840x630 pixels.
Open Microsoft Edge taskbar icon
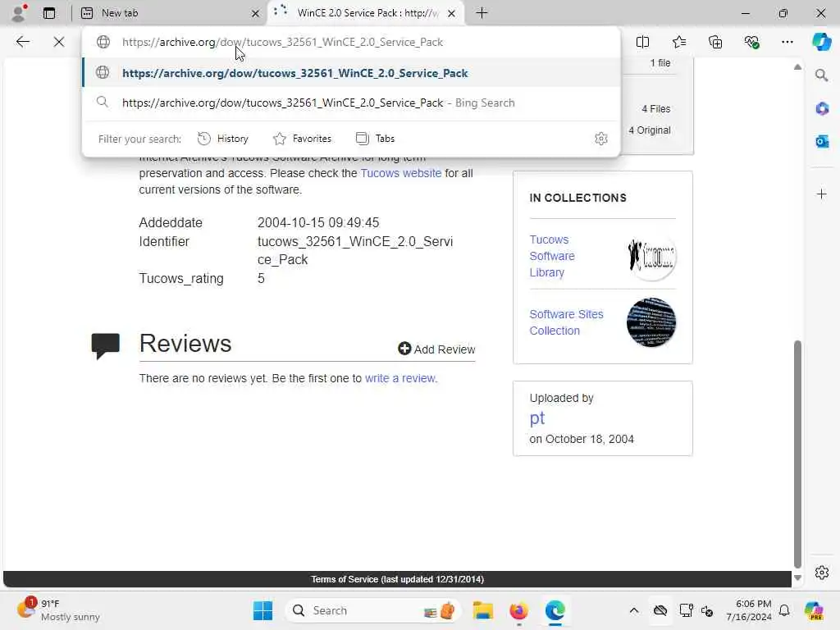click(555, 610)
